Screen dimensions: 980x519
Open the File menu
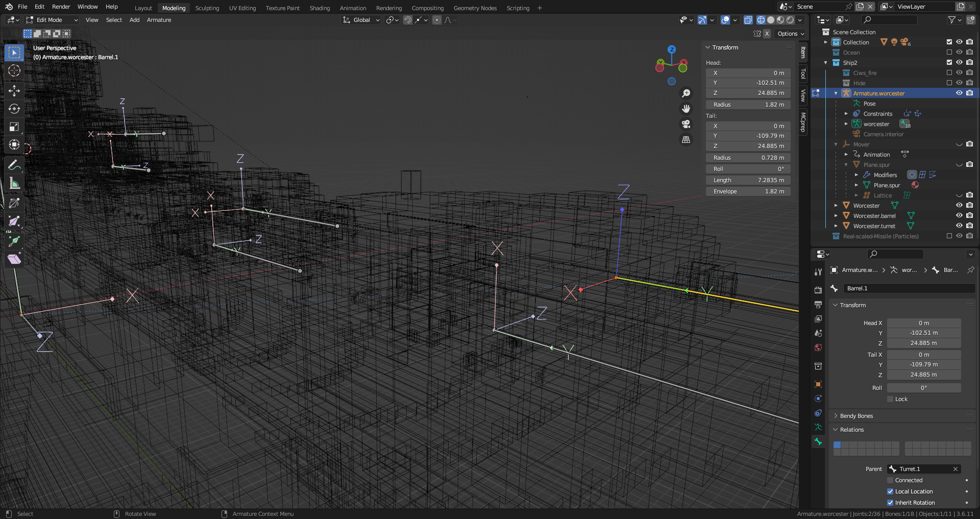[22, 7]
